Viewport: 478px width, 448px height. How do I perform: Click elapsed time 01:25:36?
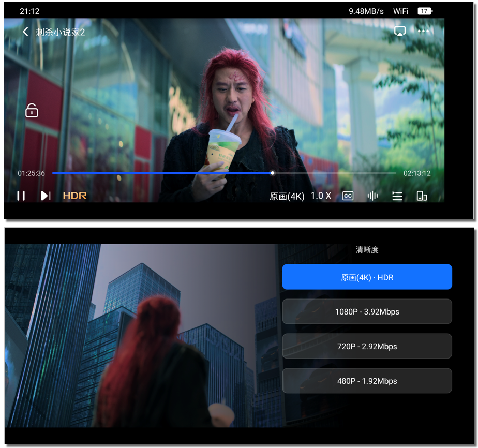point(31,173)
